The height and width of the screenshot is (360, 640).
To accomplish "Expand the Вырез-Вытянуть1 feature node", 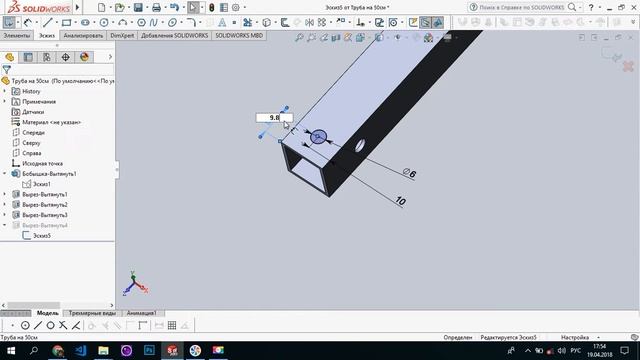I will (5, 194).
